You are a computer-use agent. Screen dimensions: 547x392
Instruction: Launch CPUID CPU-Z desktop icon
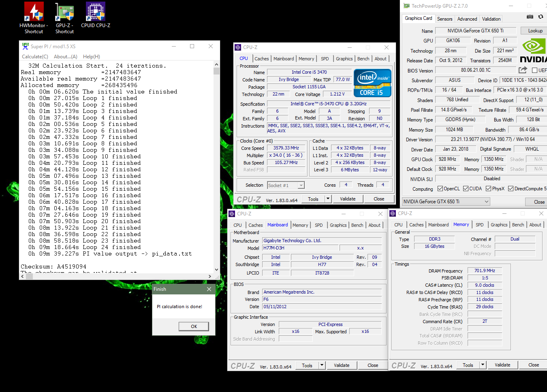(x=96, y=15)
